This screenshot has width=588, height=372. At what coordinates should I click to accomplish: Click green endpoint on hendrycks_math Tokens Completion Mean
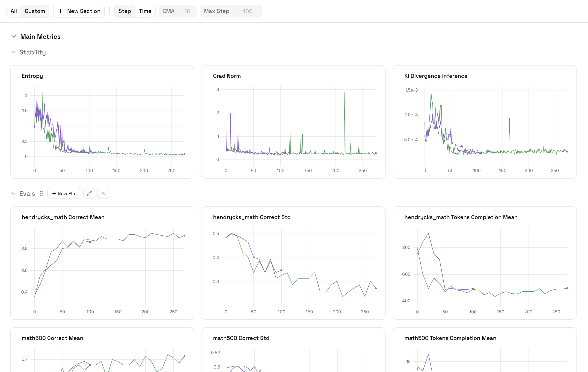(x=567, y=288)
